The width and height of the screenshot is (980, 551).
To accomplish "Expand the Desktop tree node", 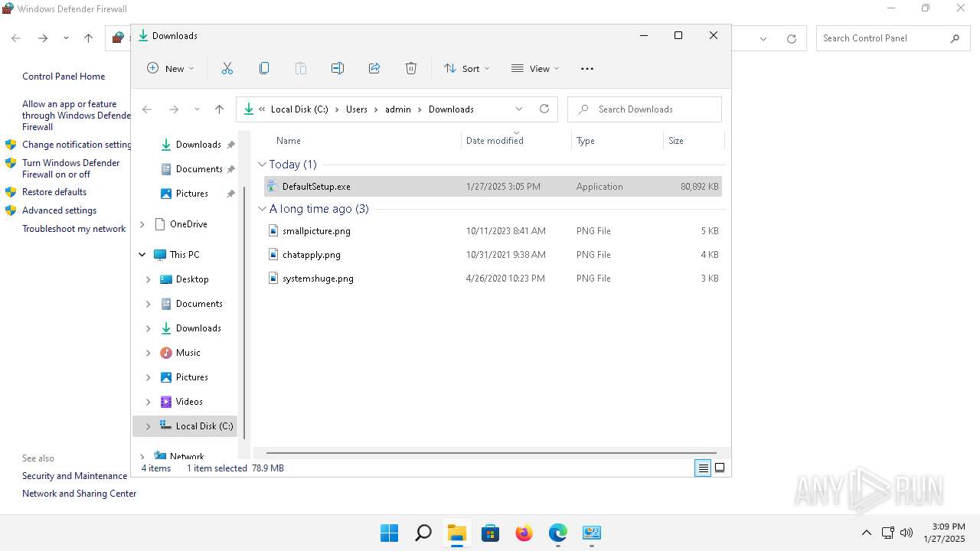I will tap(149, 279).
